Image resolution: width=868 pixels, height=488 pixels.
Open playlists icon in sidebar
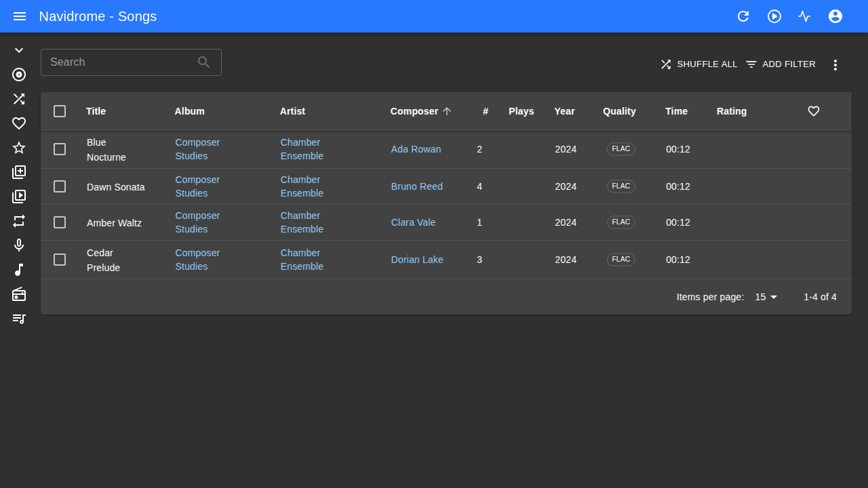pos(19,319)
